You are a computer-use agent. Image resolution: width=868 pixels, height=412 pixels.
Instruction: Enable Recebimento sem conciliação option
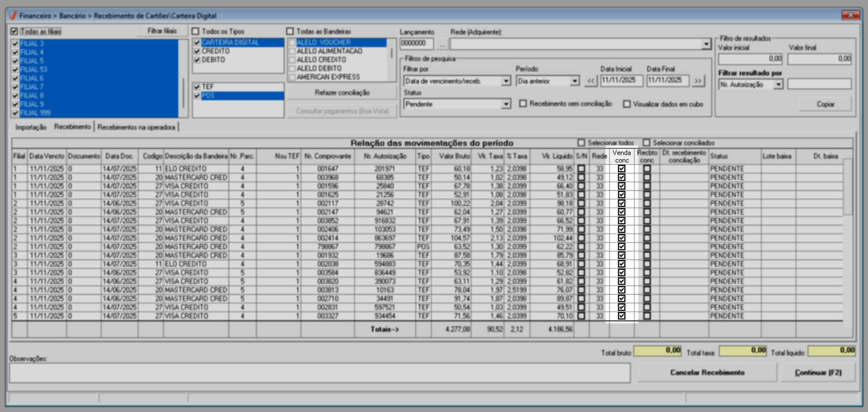click(x=523, y=104)
